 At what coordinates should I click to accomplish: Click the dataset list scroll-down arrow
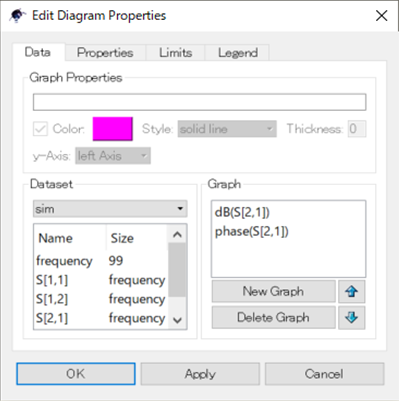click(x=177, y=320)
